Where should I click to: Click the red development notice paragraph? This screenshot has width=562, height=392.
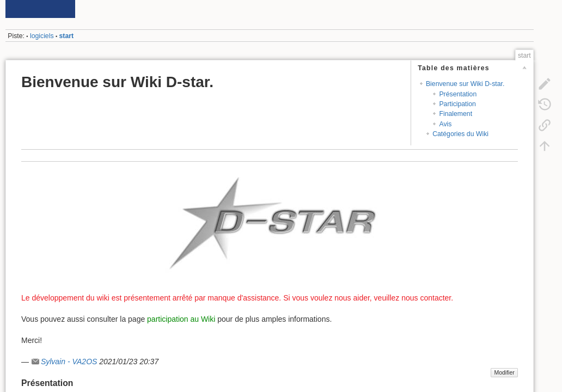[x=237, y=298]
